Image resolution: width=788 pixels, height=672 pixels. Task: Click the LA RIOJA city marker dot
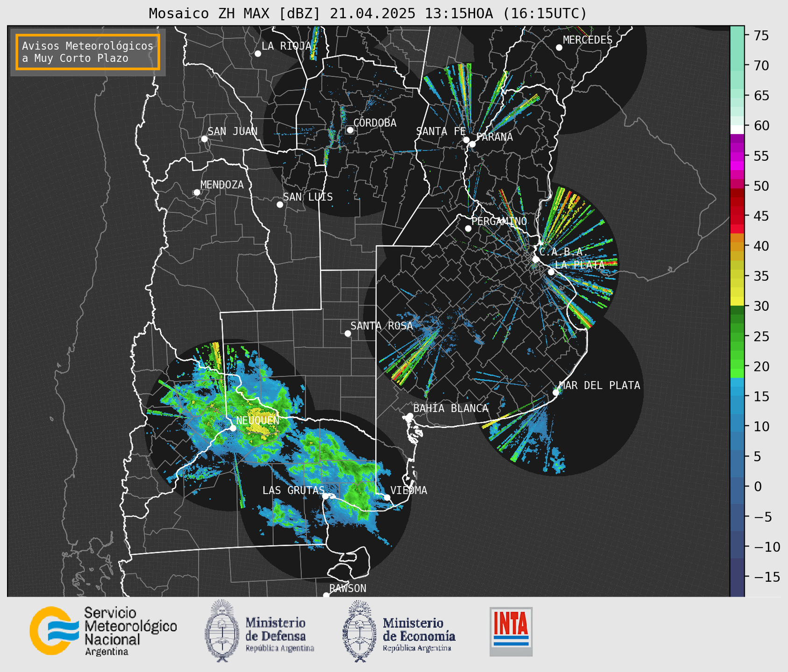pos(258,54)
